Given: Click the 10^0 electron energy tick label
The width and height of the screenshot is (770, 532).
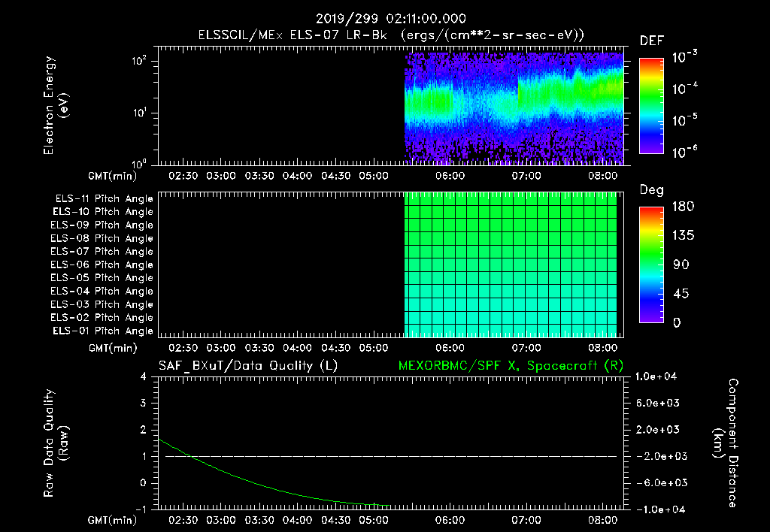Looking at the screenshot, I should click(139, 163).
